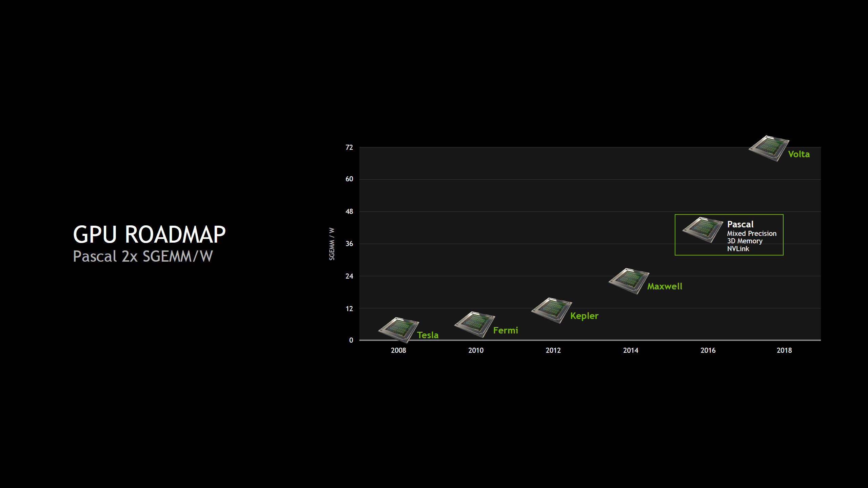Select the green Maxwell label
868x488 pixels.
pos(664,286)
